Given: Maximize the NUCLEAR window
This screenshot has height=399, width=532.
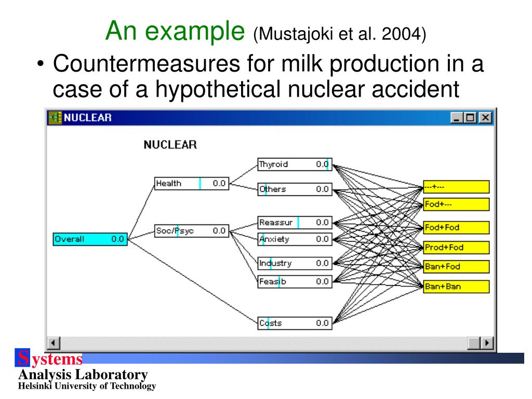Looking at the screenshot, I should tap(470, 118).
